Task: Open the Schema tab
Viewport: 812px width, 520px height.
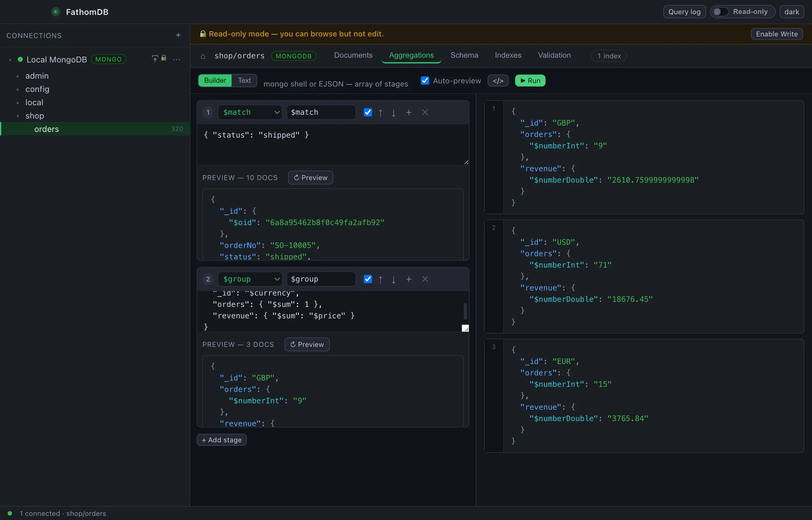Action: tap(464, 55)
